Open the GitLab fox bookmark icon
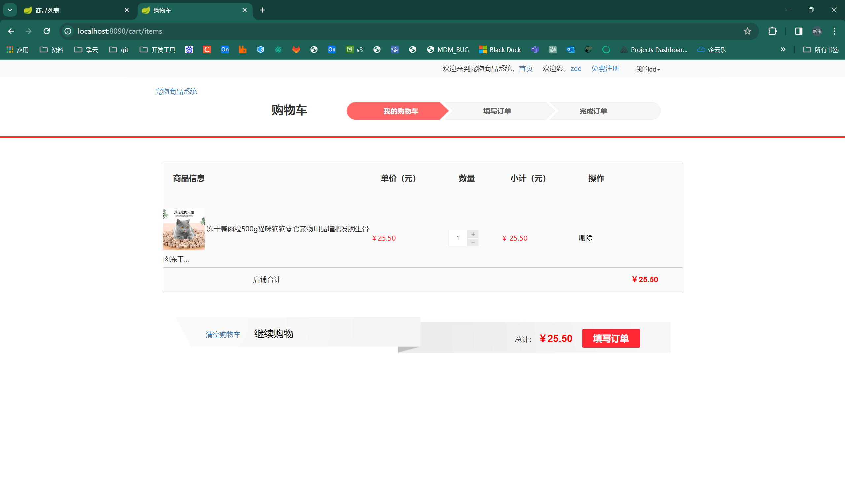The height and width of the screenshot is (504, 845). click(x=296, y=49)
